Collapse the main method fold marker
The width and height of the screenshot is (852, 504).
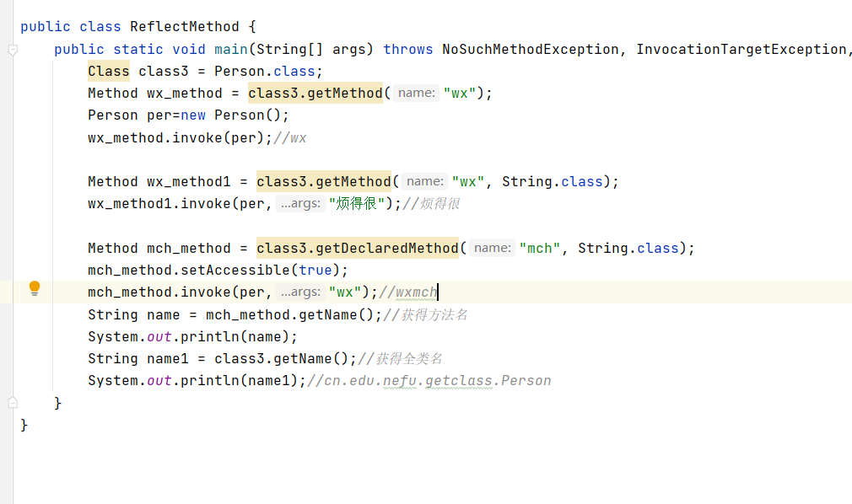coord(13,50)
